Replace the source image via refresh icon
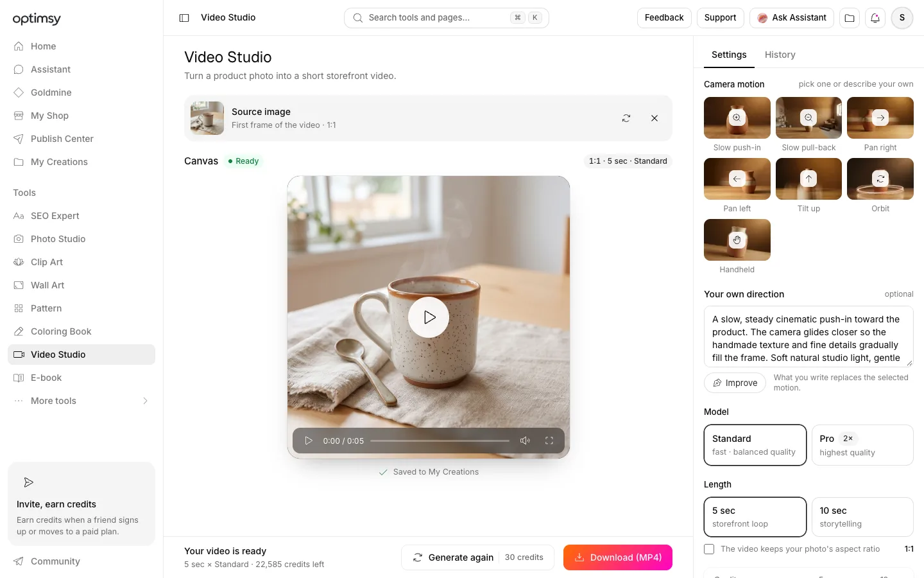This screenshot has height=578, width=924. [626, 118]
